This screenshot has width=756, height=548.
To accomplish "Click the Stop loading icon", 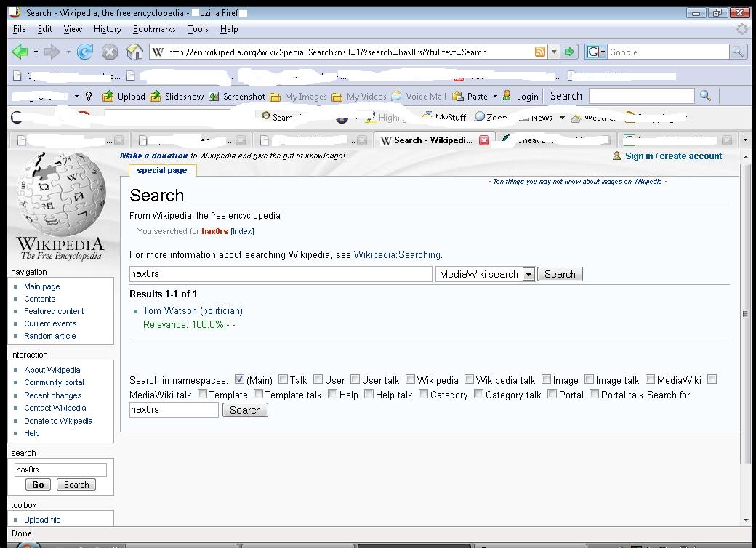I will point(110,52).
